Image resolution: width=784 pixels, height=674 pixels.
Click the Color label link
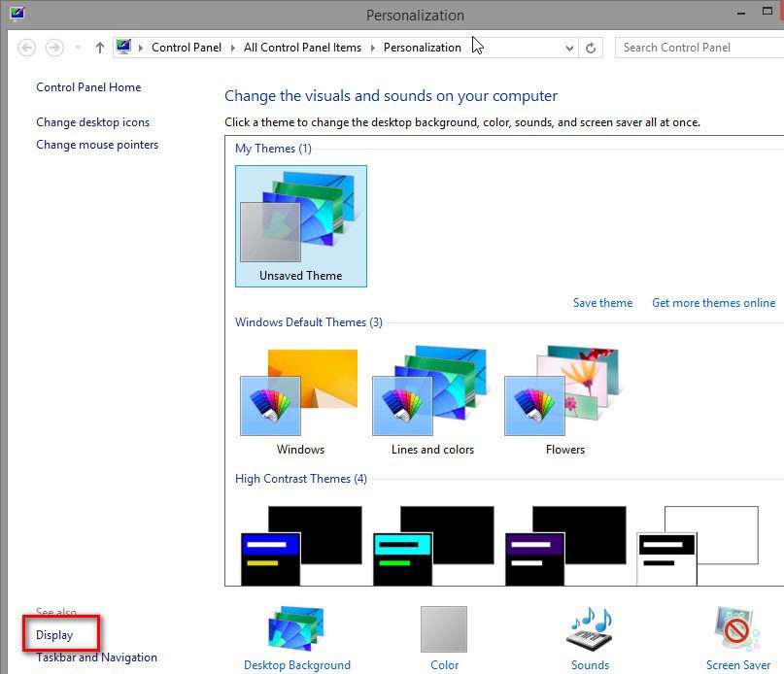445,665
